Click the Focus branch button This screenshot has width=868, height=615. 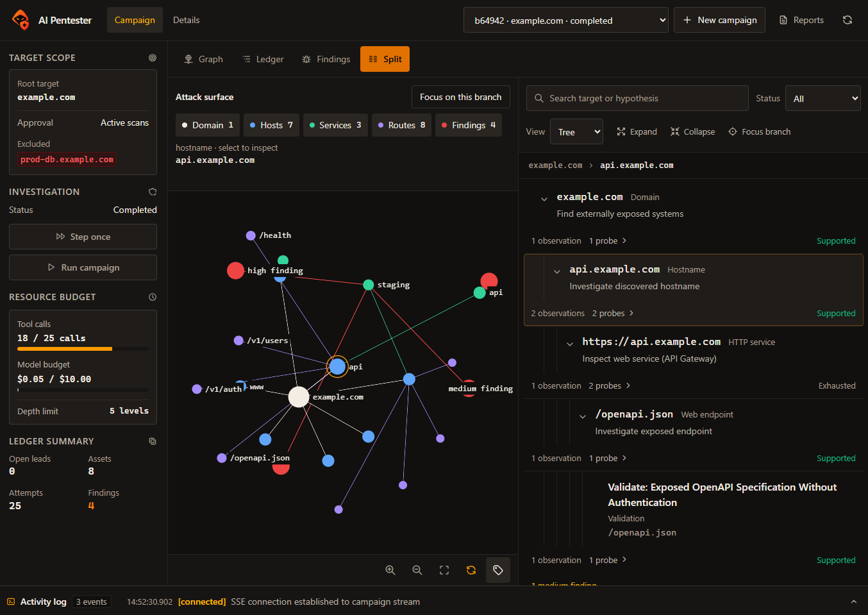760,131
